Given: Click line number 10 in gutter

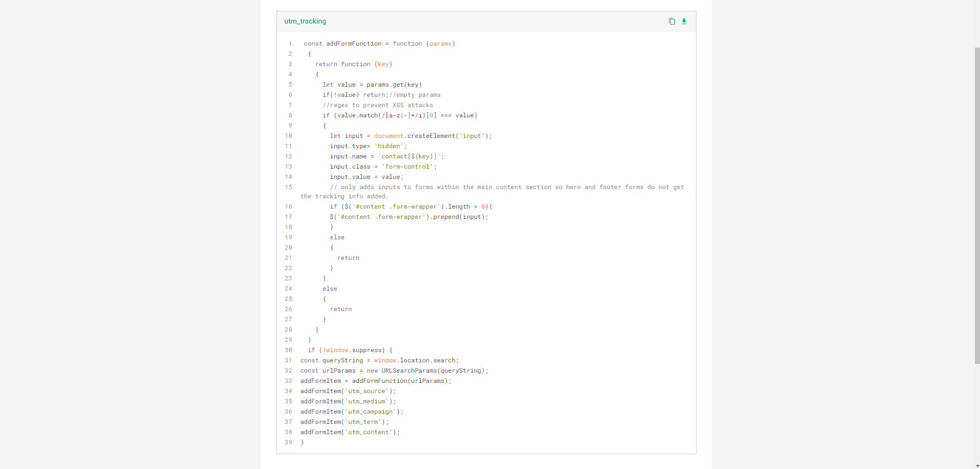Looking at the screenshot, I should pos(289,136).
